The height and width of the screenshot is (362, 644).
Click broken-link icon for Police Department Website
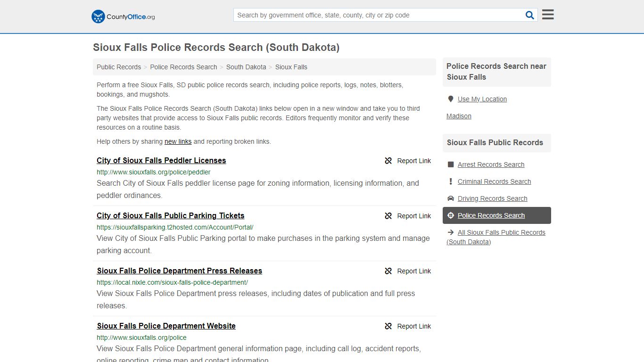[x=388, y=326]
